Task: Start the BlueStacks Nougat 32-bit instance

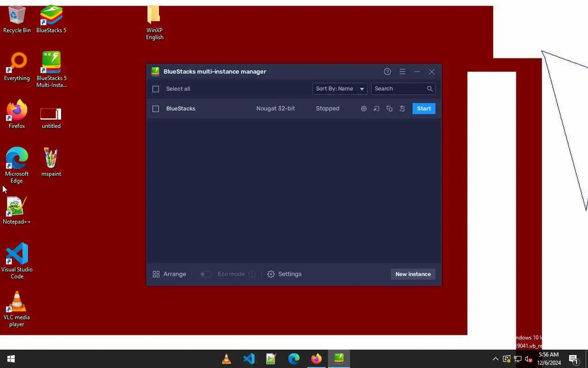Action: click(424, 109)
